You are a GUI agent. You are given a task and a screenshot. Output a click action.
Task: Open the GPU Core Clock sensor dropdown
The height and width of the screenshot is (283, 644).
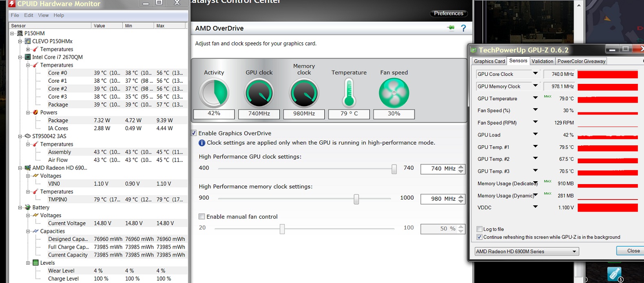[535, 74]
